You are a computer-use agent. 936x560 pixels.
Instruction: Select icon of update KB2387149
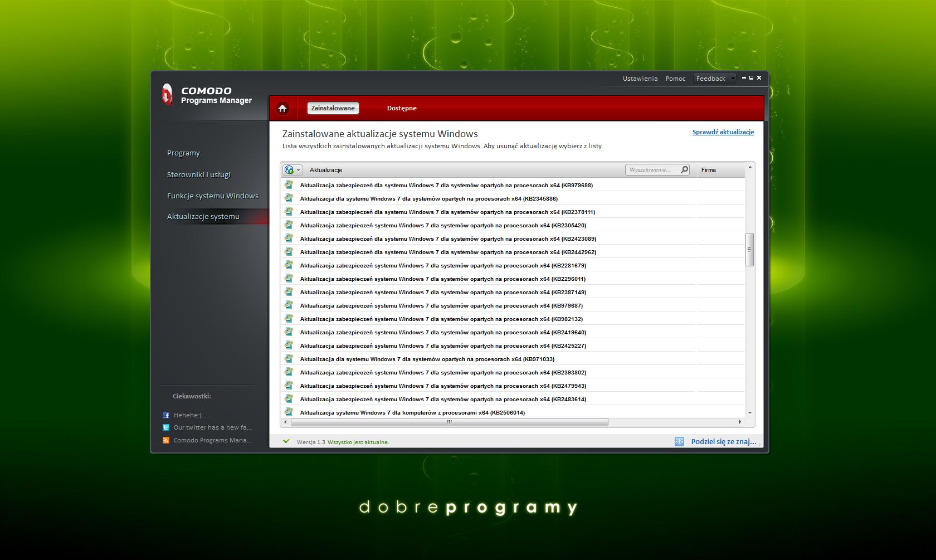[x=289, y=291]
